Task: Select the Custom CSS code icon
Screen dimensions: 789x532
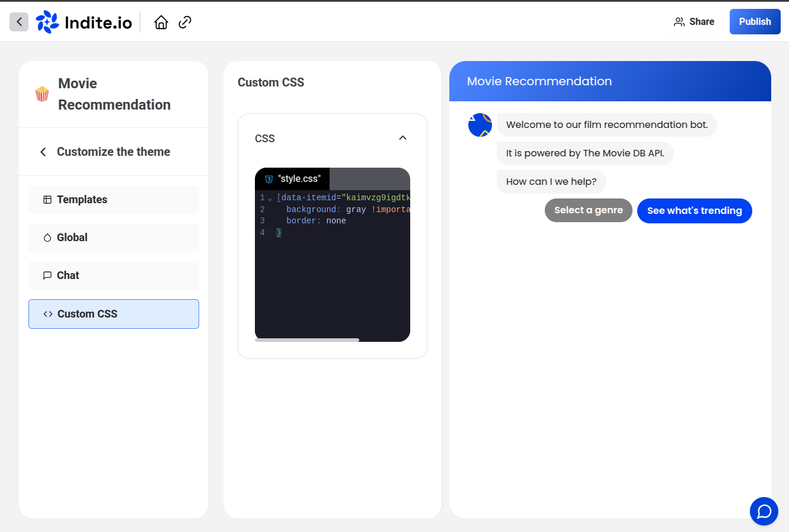Action: coord(47,313)
